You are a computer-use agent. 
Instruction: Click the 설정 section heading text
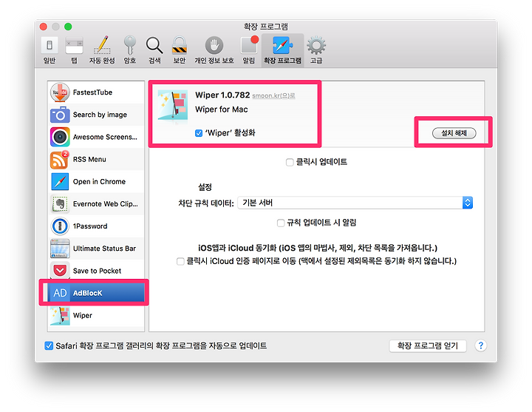205,187
